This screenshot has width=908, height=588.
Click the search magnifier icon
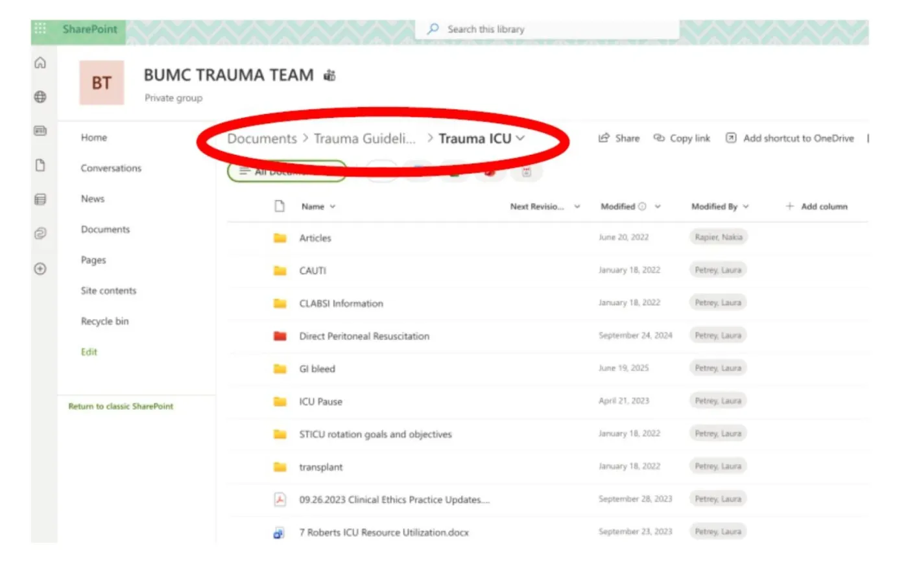tap(433, 29)
